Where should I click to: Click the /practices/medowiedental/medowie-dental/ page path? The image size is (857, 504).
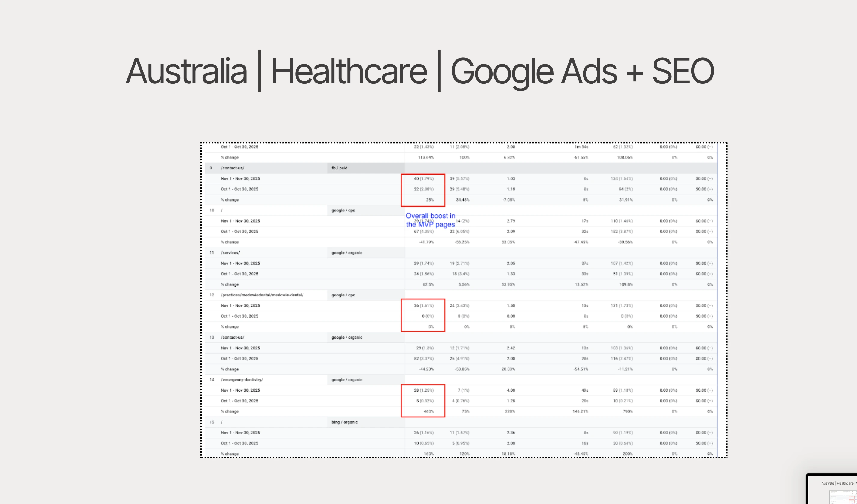(x=262, y=295)
